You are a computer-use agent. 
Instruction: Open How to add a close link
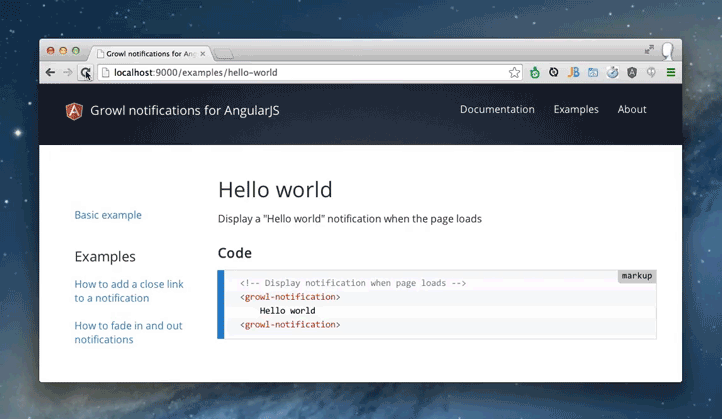pyautogui.click(x=129, y=291)
